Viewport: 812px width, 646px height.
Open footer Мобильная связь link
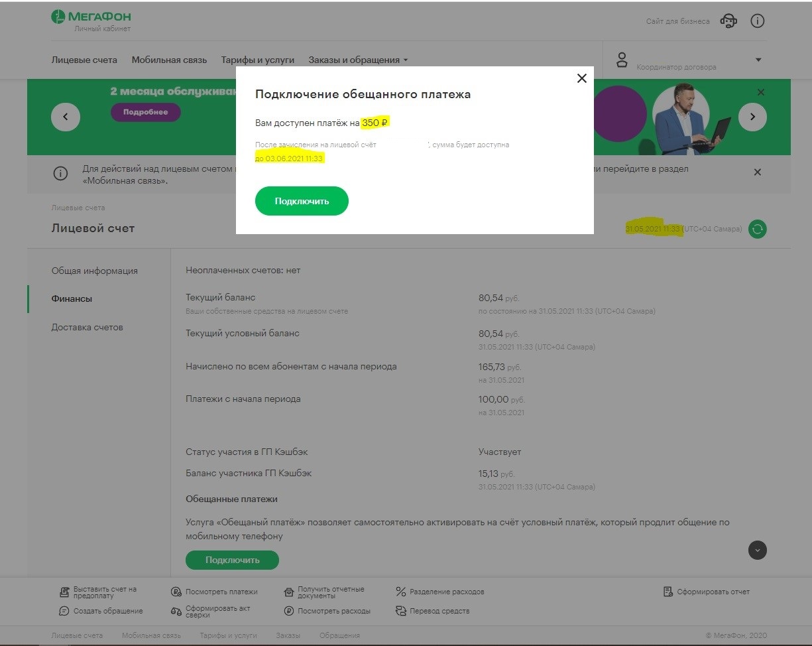(151, 635)
